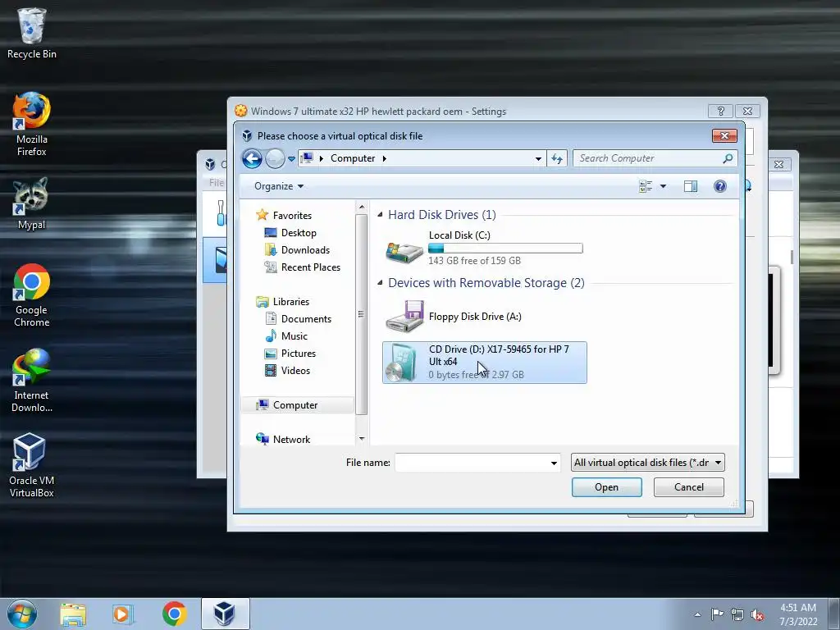The image size is (840, 630).
Task: Expand the File name dropdown arrow
Action: click(554, 463)
